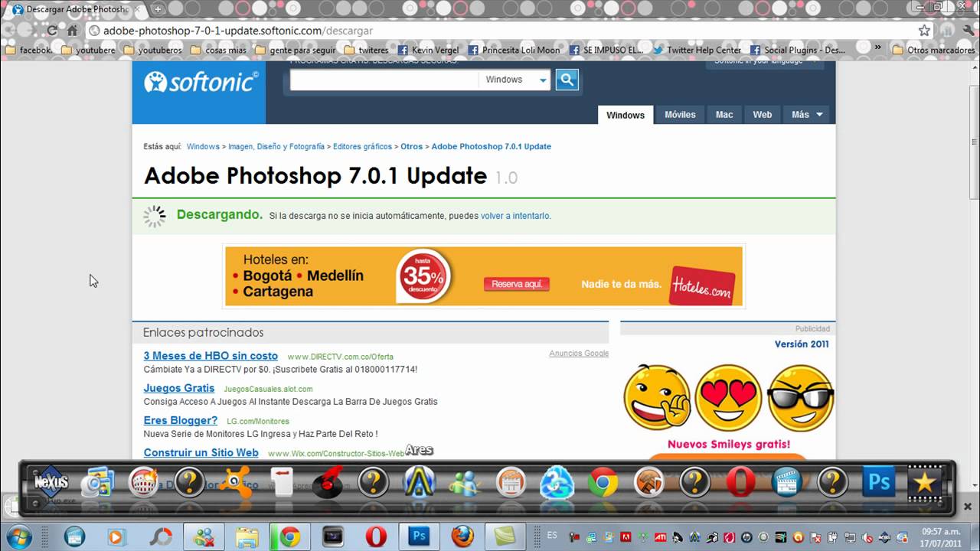Click the Anuncios Google link
Screen dimensions: 980x551
pyautogui.click(x=579, y=354)
